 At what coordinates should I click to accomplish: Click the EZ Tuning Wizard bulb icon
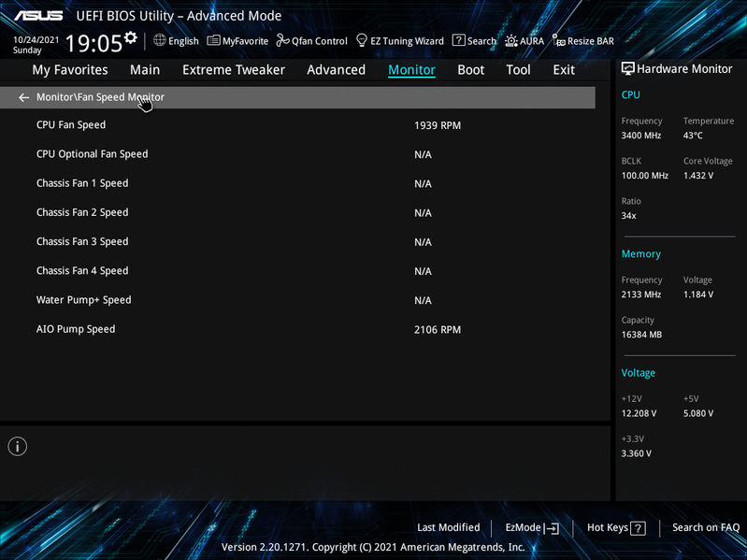pyautogui.click(x=362, y=40)
